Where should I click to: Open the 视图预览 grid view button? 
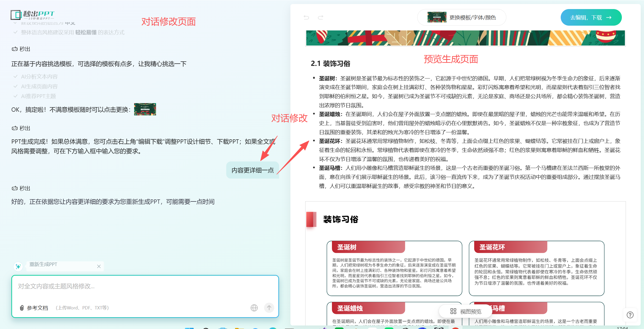coord(466,311)
